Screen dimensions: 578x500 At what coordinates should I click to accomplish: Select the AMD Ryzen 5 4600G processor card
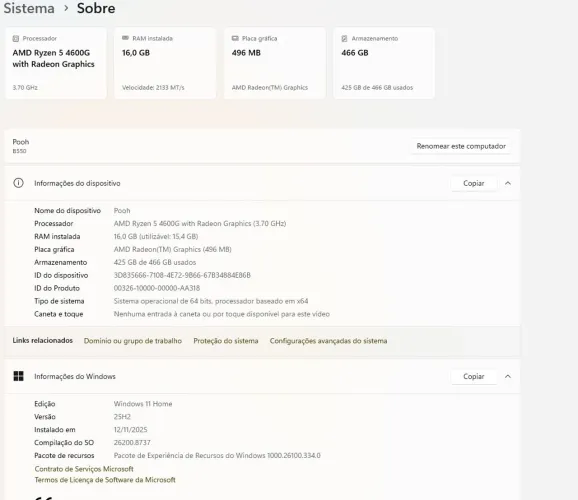56,63
